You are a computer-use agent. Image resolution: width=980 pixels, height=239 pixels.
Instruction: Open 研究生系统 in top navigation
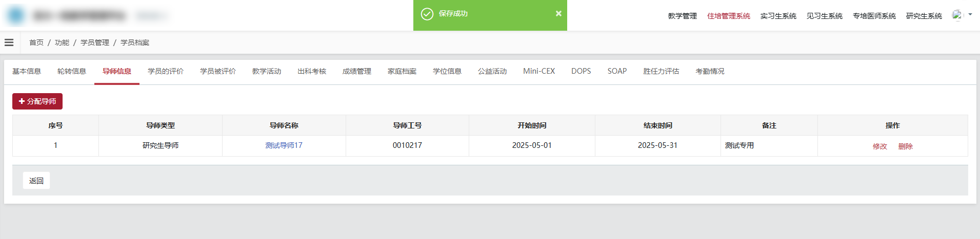click(x=924, y=16)
